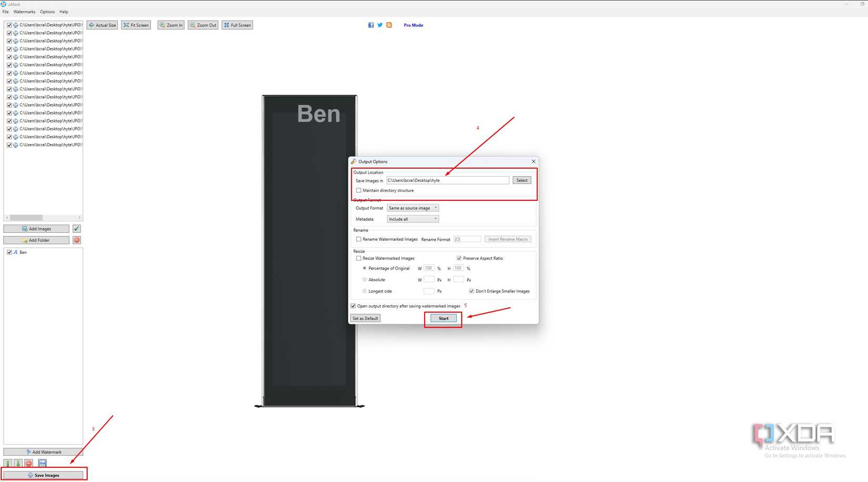This screenshot has height=482, width=868.
Task: Open the File menu
Action: tap(6, 12)
